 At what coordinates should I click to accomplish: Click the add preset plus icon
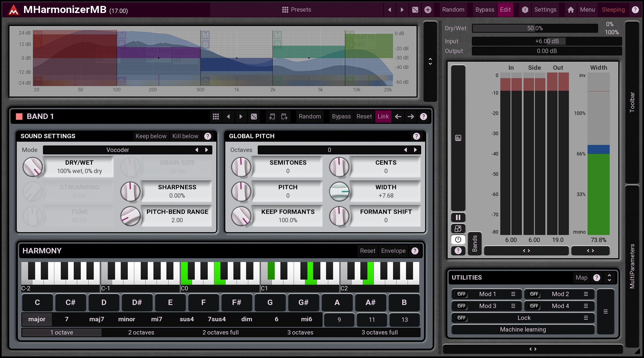[x=428, y=10]
